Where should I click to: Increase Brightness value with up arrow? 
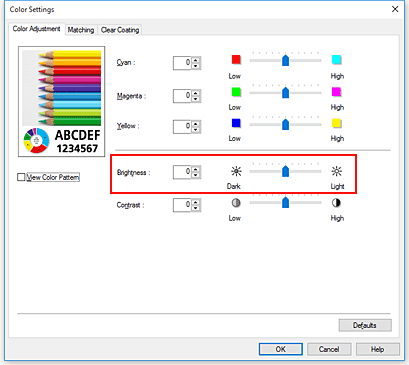point(196,169)
